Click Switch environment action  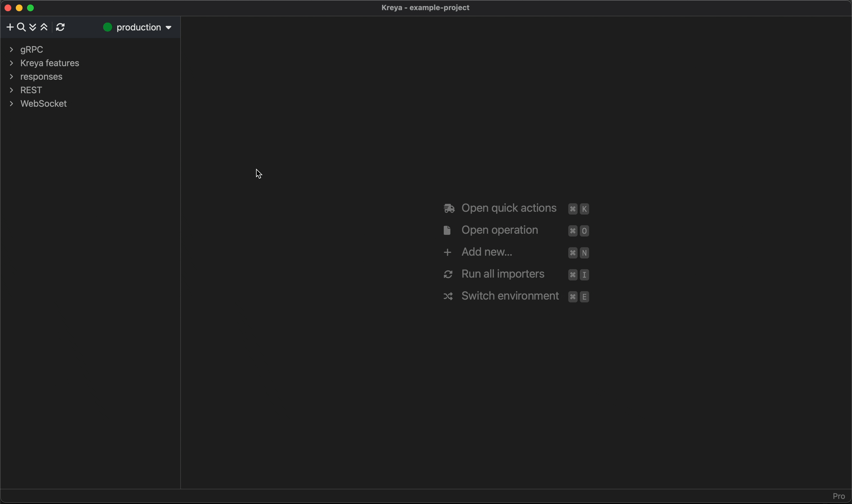(510, 296)
